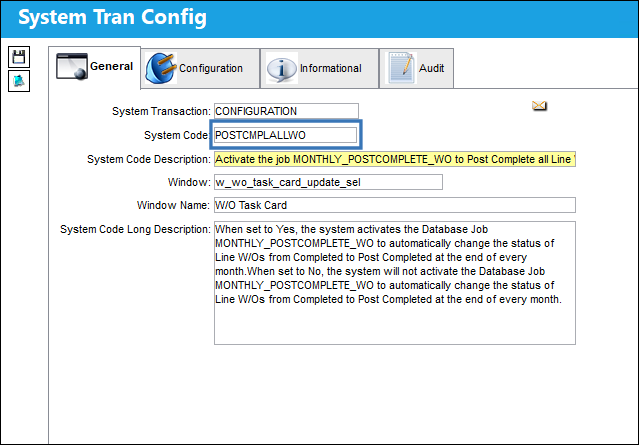Click the Window: label
This screenshot has height=445, width=639.
click(x=189, y=182)
